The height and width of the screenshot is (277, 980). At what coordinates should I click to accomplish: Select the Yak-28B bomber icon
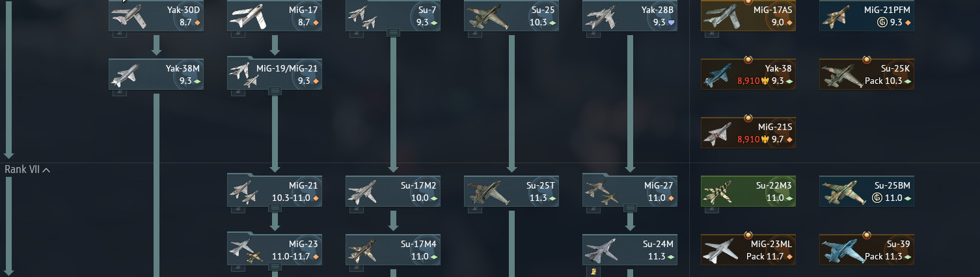601,16
